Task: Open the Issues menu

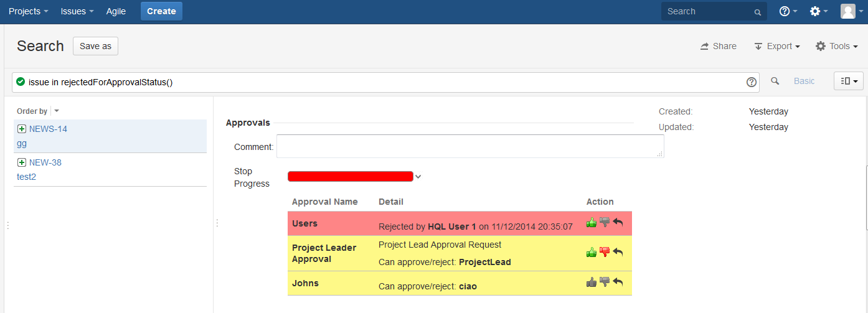Action: pos(77,11)
